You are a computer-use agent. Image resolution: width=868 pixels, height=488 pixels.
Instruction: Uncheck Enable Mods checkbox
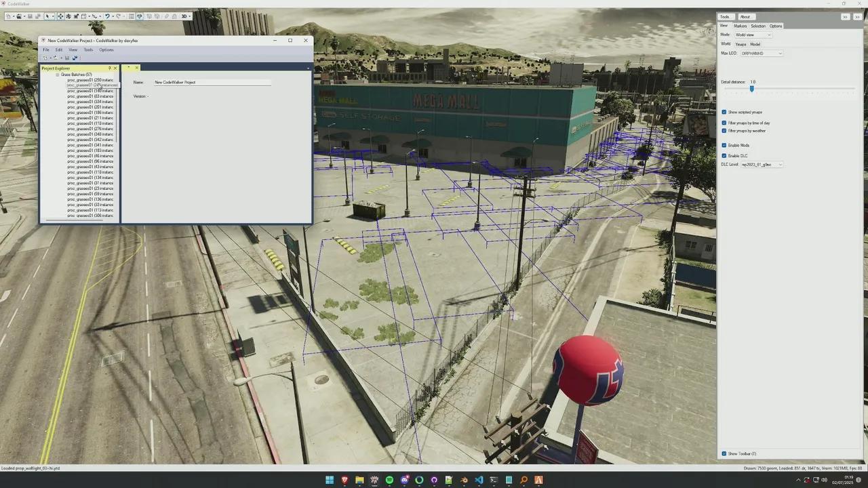pos(724,145)
